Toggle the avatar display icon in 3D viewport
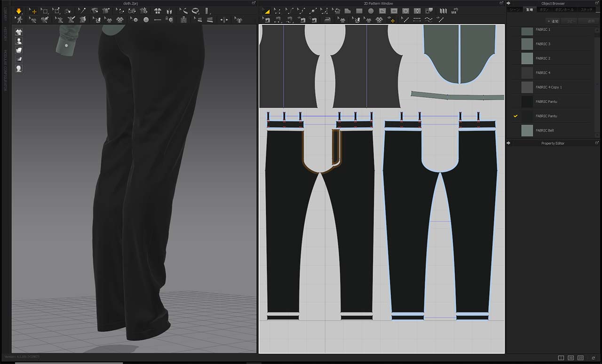The height and width of the screenshot is (364, 602). point(19,41)
